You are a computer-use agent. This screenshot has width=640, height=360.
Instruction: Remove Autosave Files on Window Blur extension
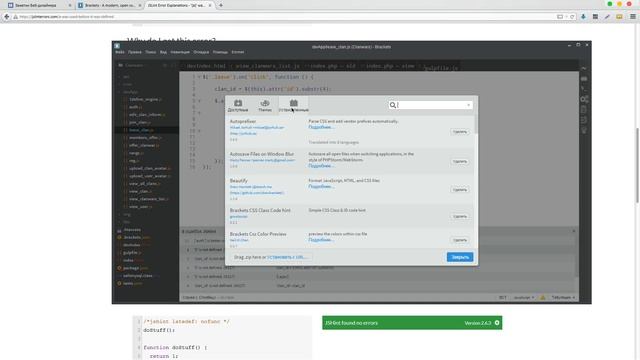(x=460, y=162)
